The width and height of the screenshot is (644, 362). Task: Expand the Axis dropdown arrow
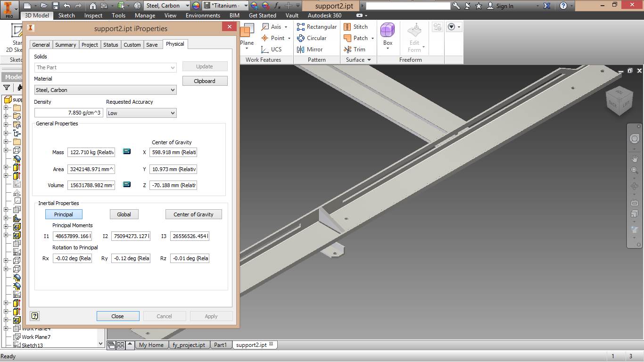click(x=286, y=27)
